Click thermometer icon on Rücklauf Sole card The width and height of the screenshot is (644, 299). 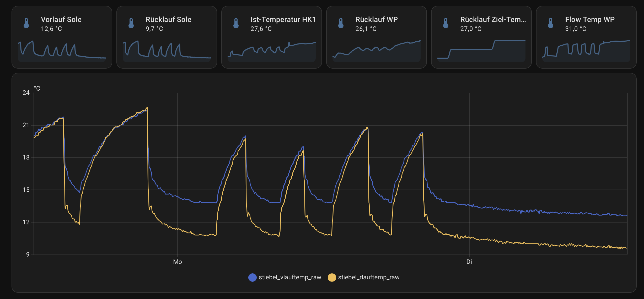pos(131,23)
